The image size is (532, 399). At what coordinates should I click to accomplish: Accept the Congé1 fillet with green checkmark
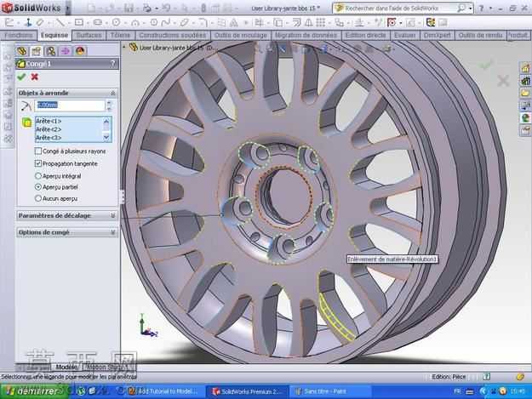point(21,77)
